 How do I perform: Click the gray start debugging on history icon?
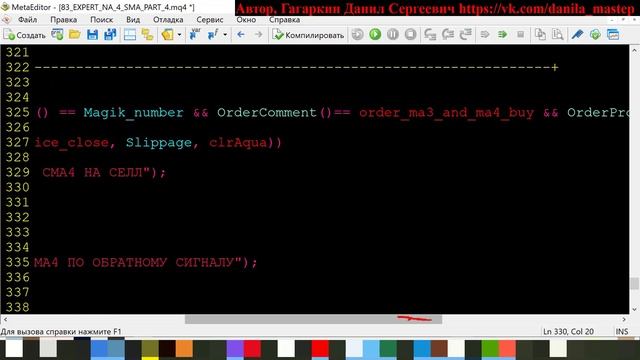pyautogui.click(x=358, y=35)
